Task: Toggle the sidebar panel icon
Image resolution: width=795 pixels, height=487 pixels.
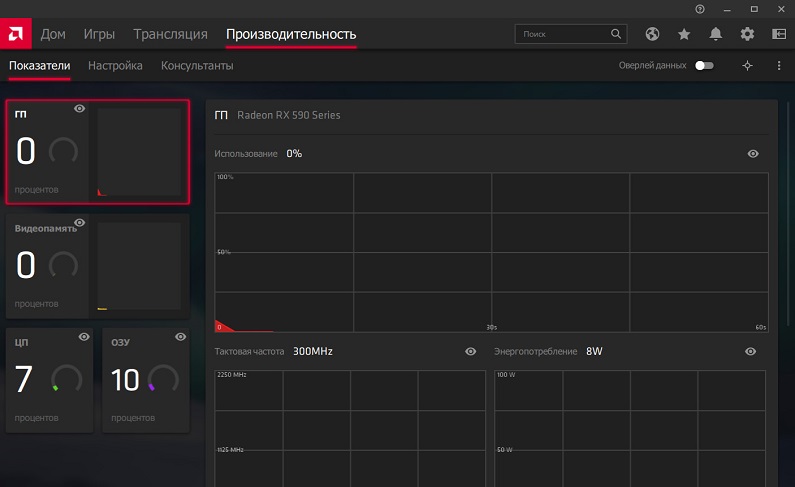Action: 779,34
